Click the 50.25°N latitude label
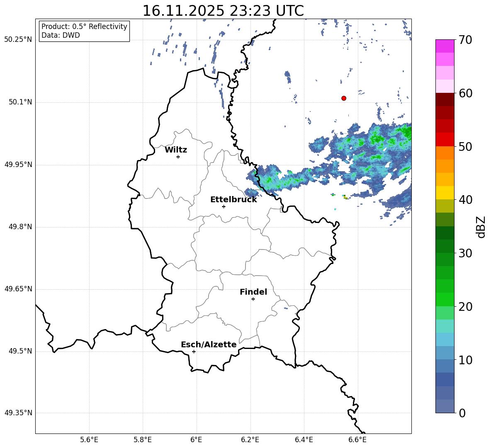The height and width of the screenshot is (448, 491). pyautogui.click(x=18, y=40)
